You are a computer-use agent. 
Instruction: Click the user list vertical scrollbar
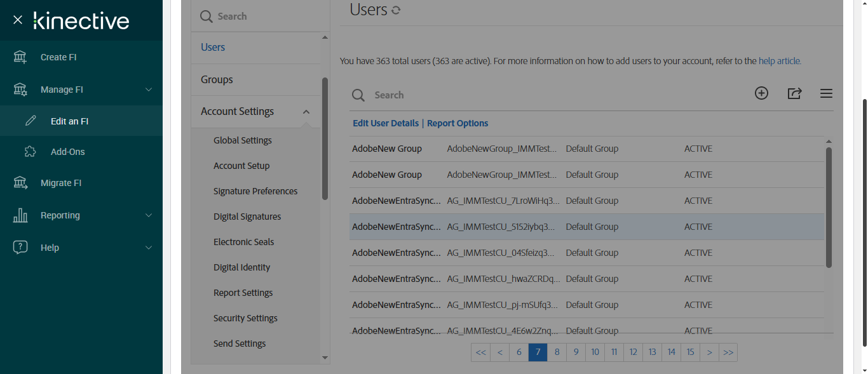tap(829, 206)
